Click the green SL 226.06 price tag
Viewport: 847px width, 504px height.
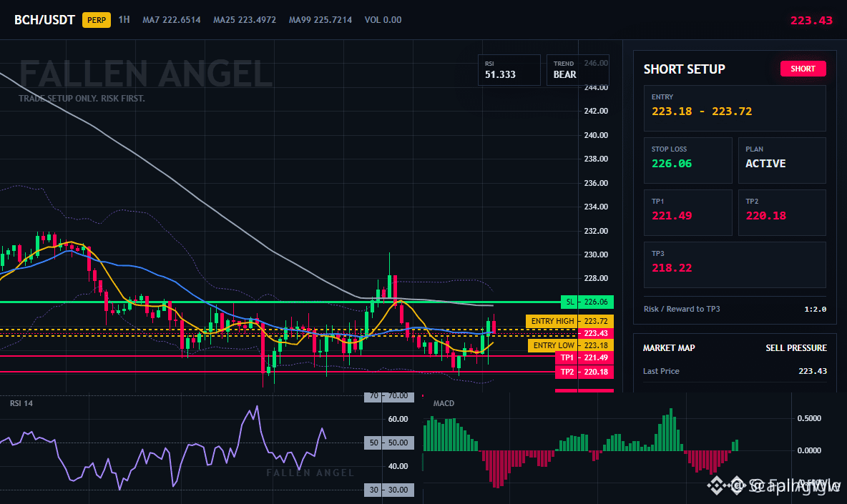[x=587, y=302]
